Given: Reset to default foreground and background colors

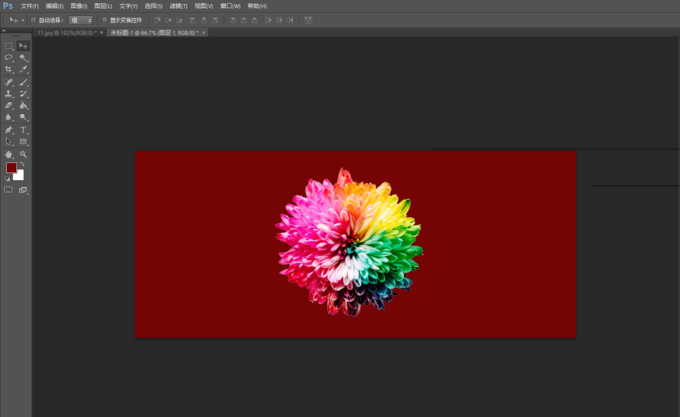Looking at the screenshot, I should tap(7, 179).
